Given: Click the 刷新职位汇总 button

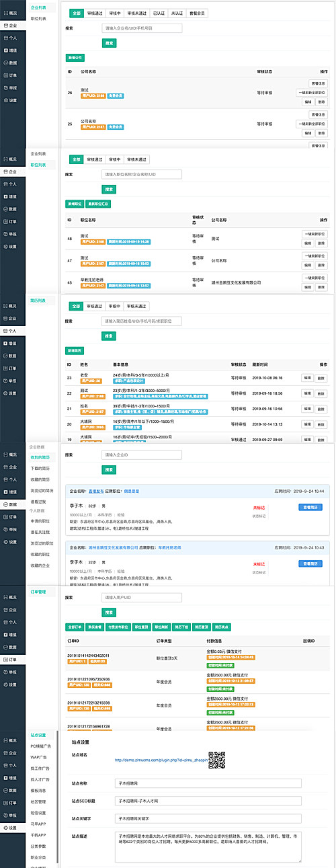Looking at the screenshot, I should (99, 203).
